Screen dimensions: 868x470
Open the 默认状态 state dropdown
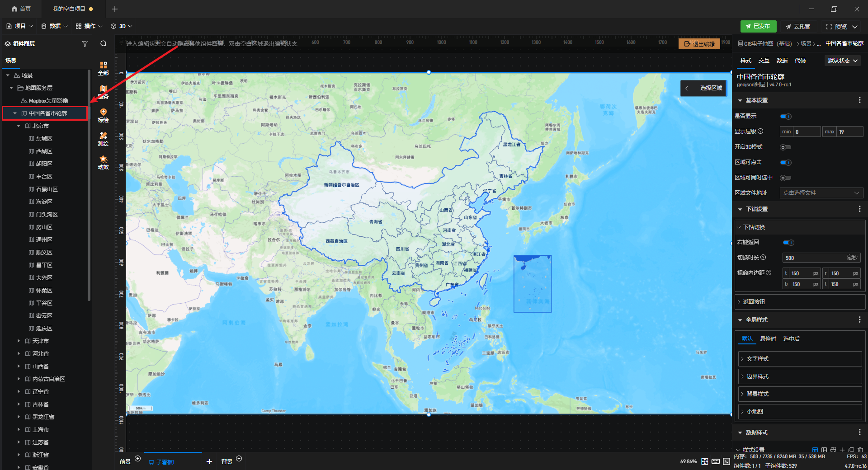pyautogui.click(x=842, y=61)
